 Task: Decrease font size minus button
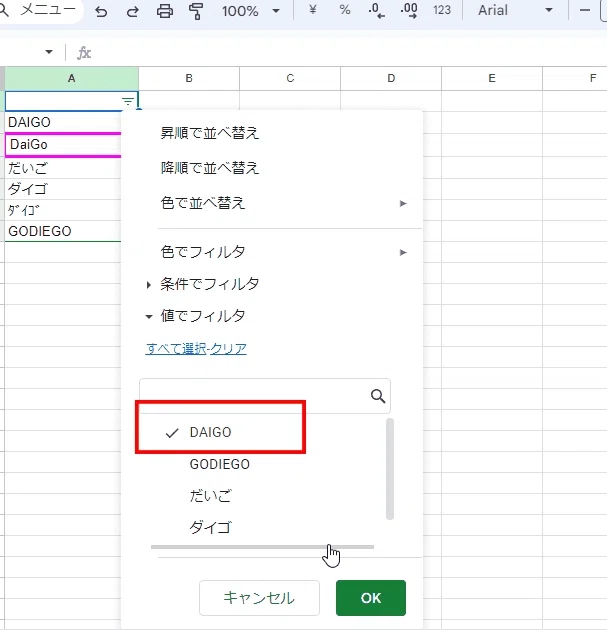585,10
